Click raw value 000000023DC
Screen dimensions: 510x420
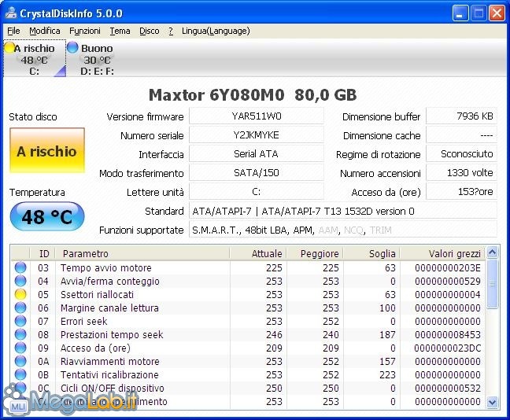[x=448, y=348]
